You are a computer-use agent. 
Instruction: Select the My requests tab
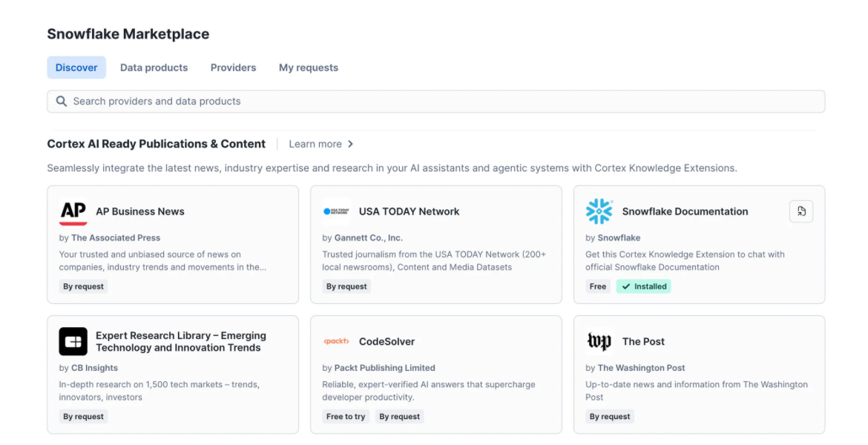point(309,67)
